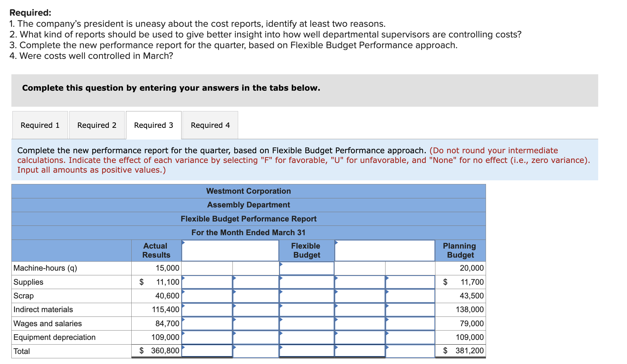Click the Machine-hours Flexible Budget cell
627x364 pixels.
coord(306,268)
